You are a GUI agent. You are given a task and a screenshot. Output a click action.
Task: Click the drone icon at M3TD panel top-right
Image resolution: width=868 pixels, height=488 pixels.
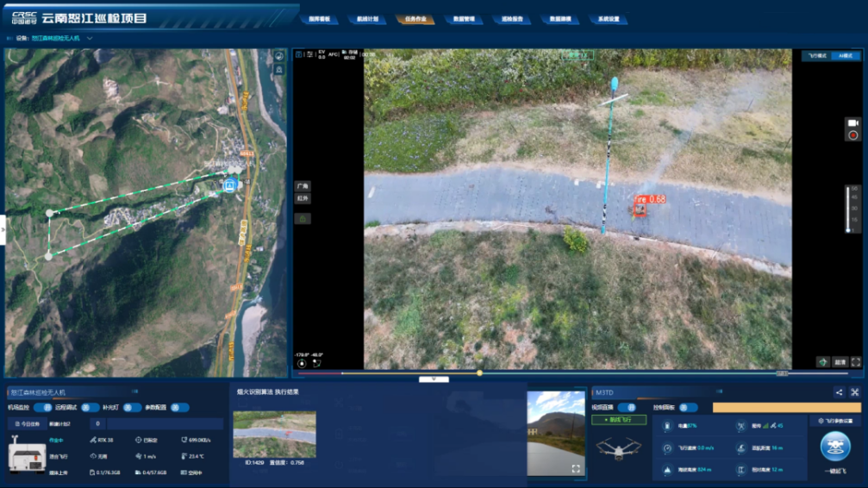point(855,392)
